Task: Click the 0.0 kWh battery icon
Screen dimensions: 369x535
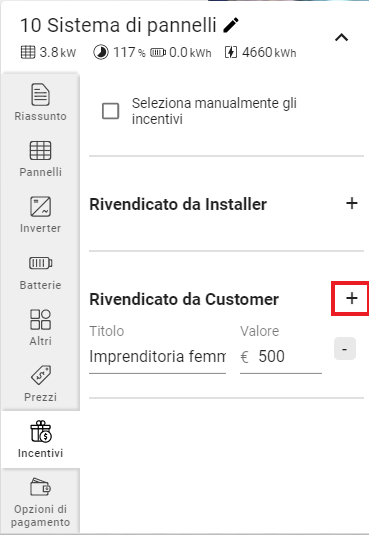Action: click(x=158, y=53)
